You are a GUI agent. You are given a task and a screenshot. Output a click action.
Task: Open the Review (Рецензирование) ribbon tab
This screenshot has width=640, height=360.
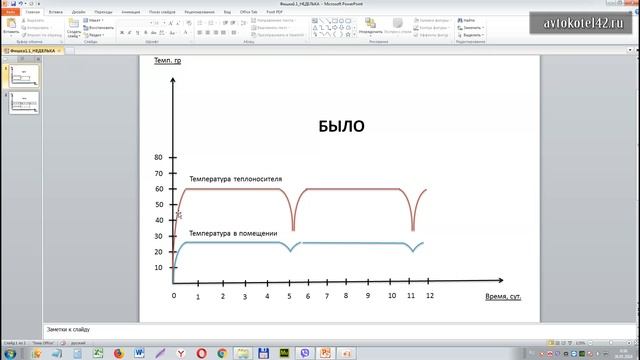click(x=199, y=12)
